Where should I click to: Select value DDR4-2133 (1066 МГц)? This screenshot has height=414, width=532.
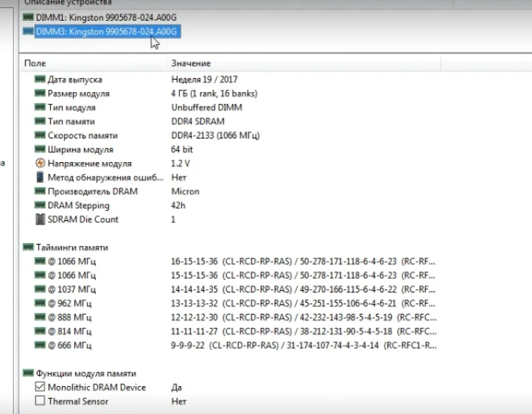pos(215,136)
